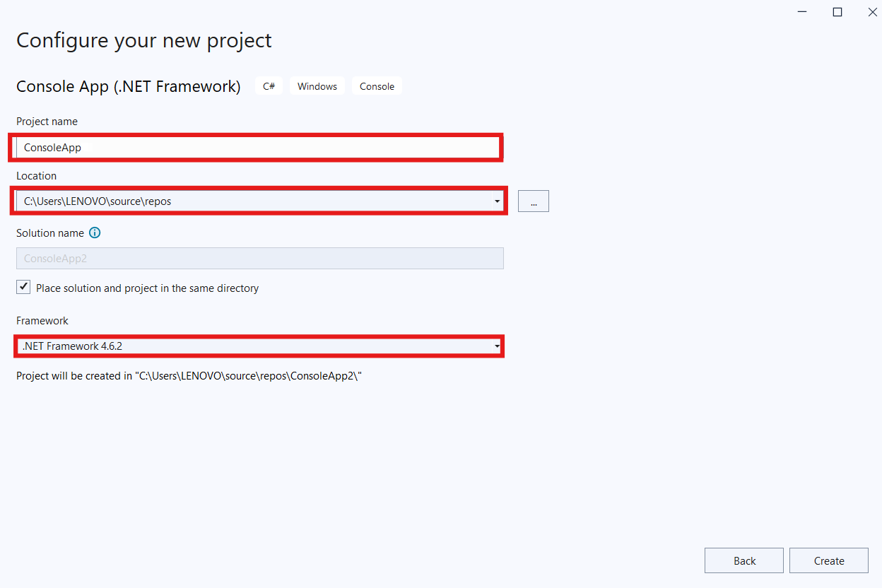Click the browse location ellipsis button

point(533,201)
